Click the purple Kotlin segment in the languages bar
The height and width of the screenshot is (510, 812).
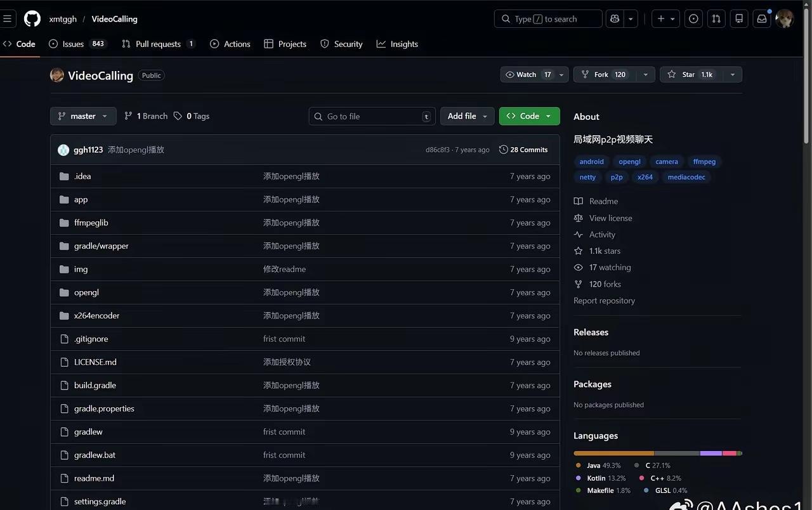pyautogui.click(x=711, y=453)
